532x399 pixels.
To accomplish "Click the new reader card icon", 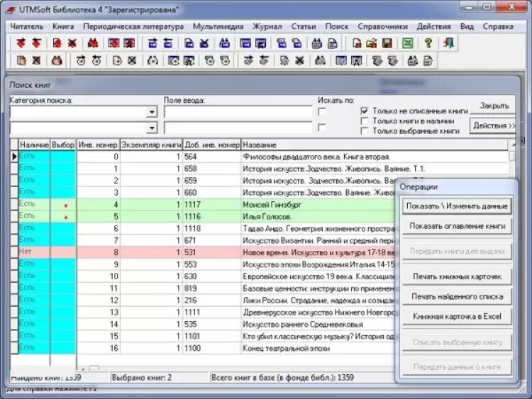I will 21,61.
